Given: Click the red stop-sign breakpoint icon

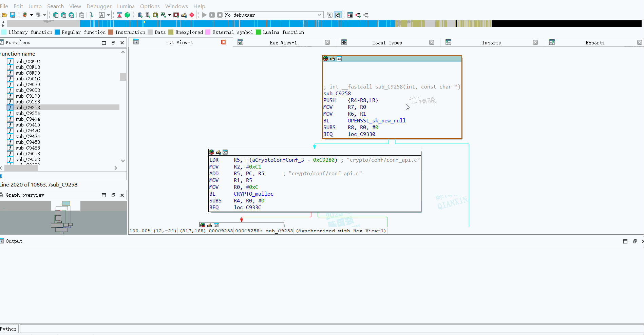Looking at the screenshot, I should pyautogui.click(x=192, y=15).
